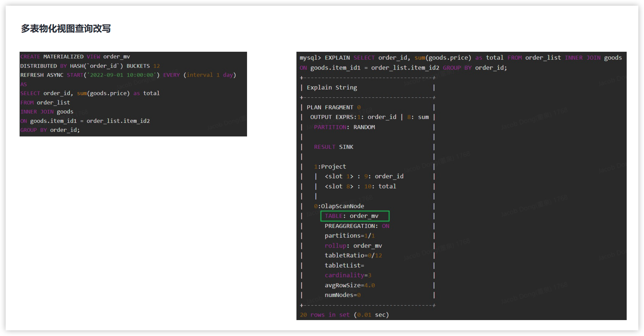Click the lone AS keyword line
Viewport: 644px width, 336px height.
point(24,84)
